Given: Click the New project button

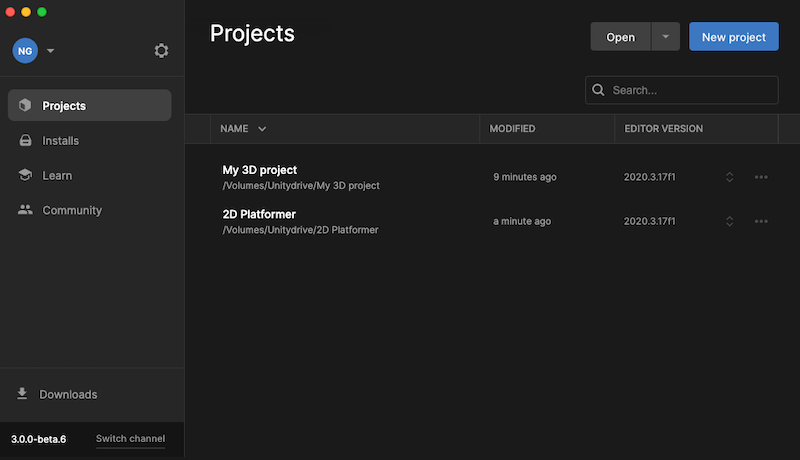Looking at the screenshot, I should (x=734, y=37).
